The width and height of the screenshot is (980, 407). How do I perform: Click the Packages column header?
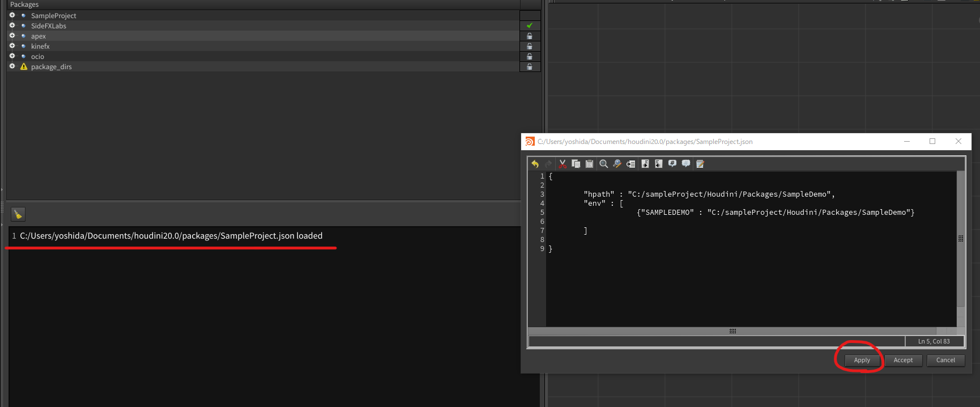(x=263, y=5)
